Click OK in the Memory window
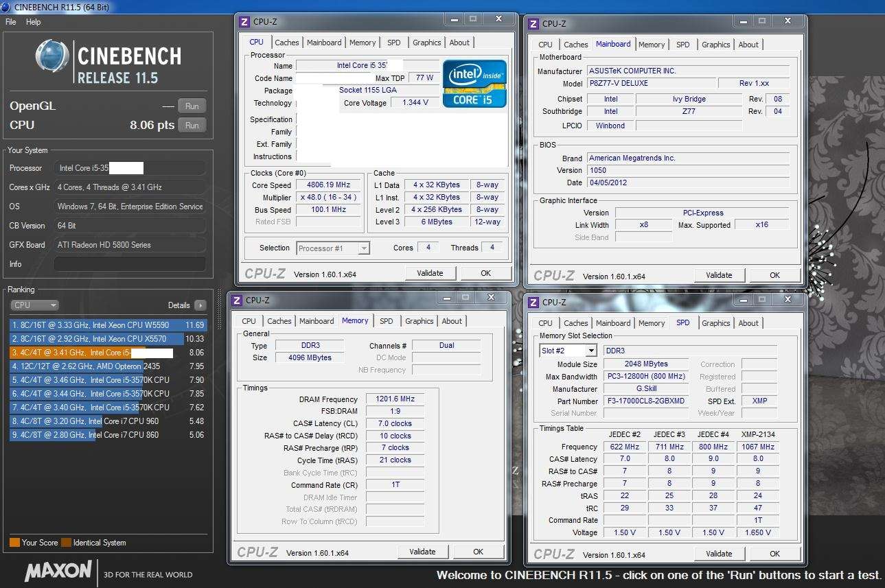The width and height of the screenshot is (885, 588). click(478, 552)
